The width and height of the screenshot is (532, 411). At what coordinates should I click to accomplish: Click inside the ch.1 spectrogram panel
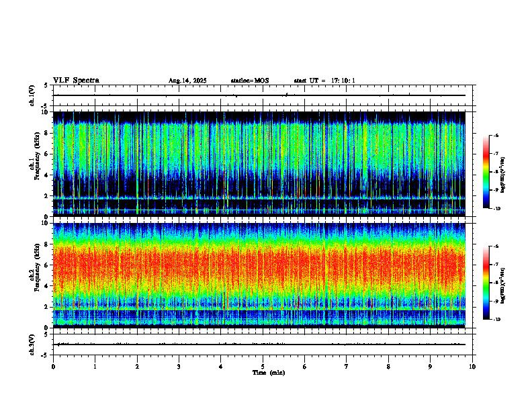[x=259, y=164]
